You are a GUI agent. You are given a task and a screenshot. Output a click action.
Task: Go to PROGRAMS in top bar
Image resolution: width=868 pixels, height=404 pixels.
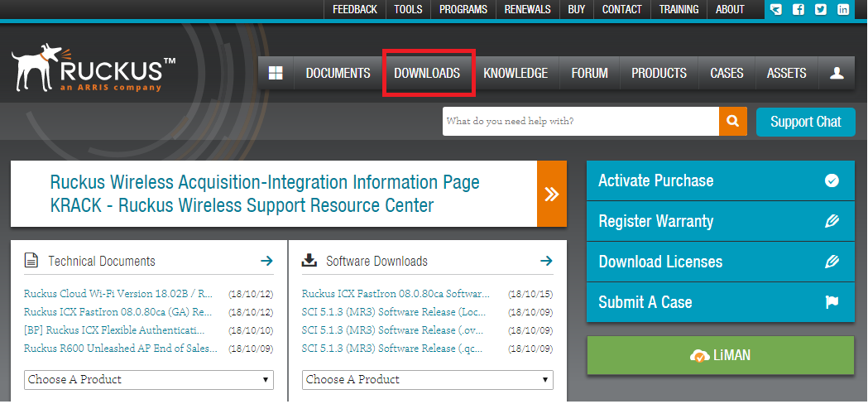[x=463, y=9]
